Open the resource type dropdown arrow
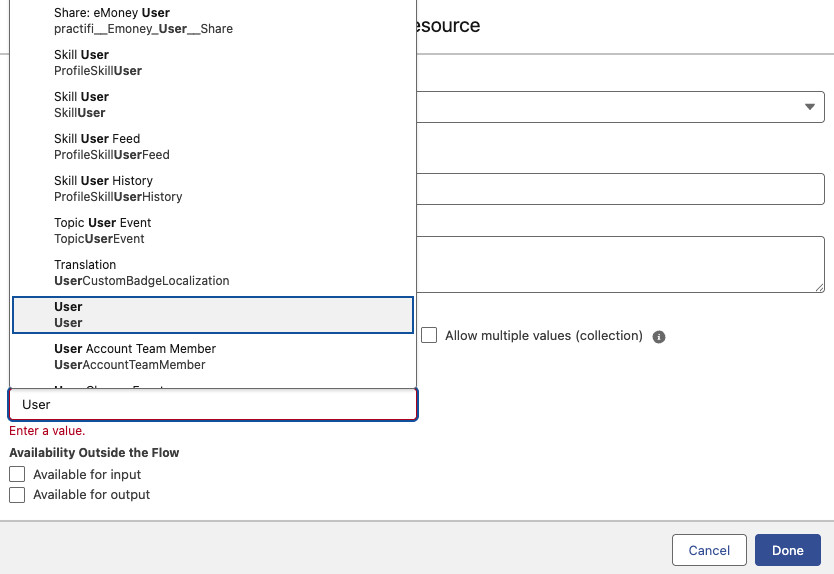Image resolution: width=834 pixels, height=574 pixels. point(808,106)
